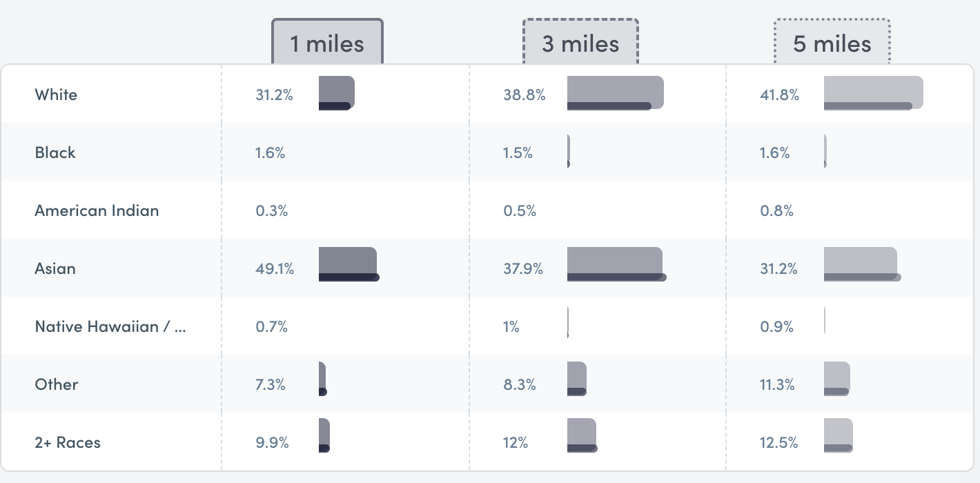Click the Black row label

(55, 152)
